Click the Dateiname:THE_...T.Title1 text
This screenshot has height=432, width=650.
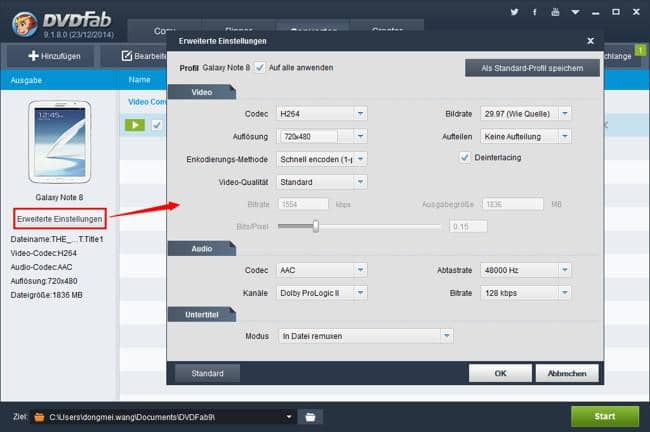click(x=57, y=239)
